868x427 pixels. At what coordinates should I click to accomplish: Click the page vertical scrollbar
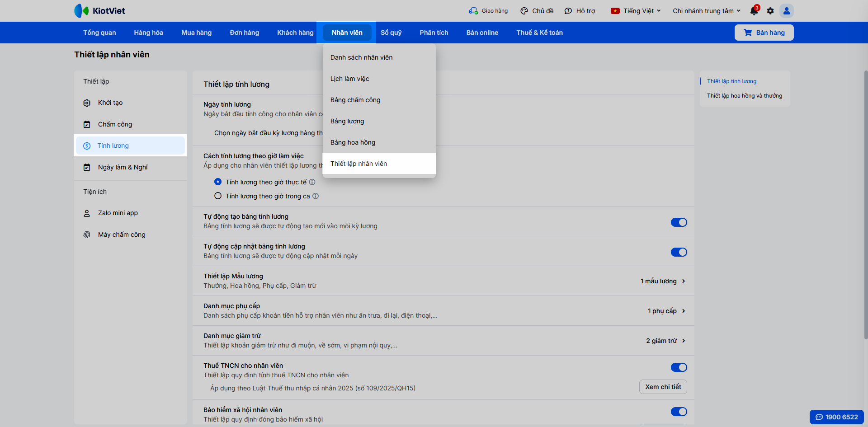pyautogui.click(x=866, y=203)
